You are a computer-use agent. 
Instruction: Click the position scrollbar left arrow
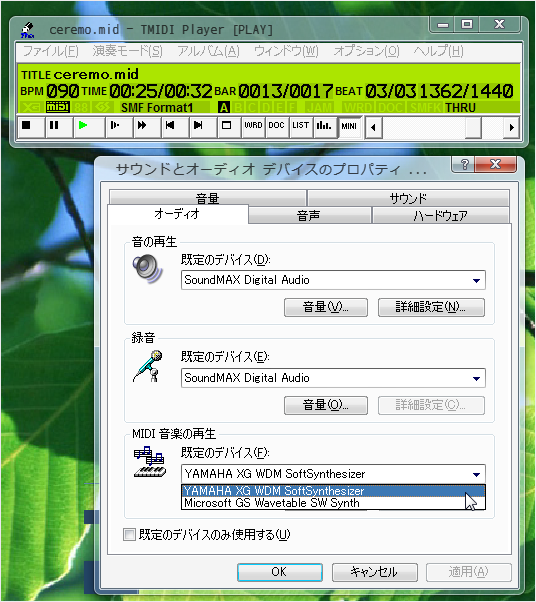point(373,128)
